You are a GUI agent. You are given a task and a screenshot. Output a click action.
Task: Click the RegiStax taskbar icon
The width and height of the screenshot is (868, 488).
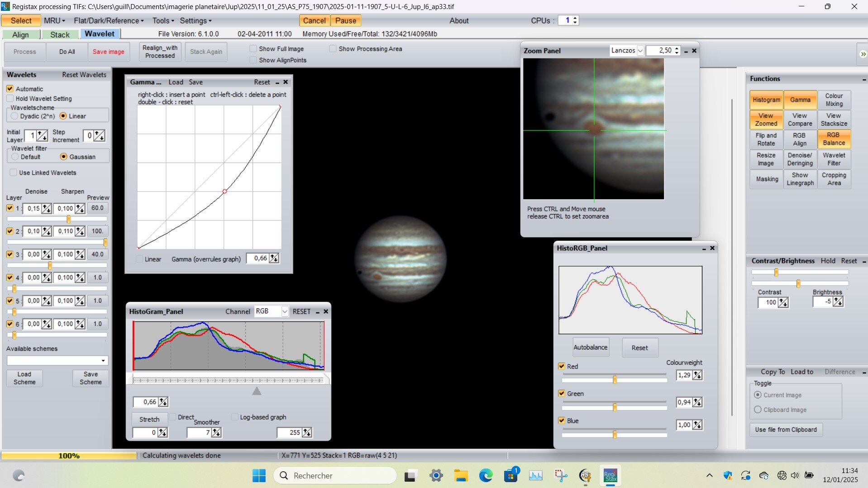[610, 475]
